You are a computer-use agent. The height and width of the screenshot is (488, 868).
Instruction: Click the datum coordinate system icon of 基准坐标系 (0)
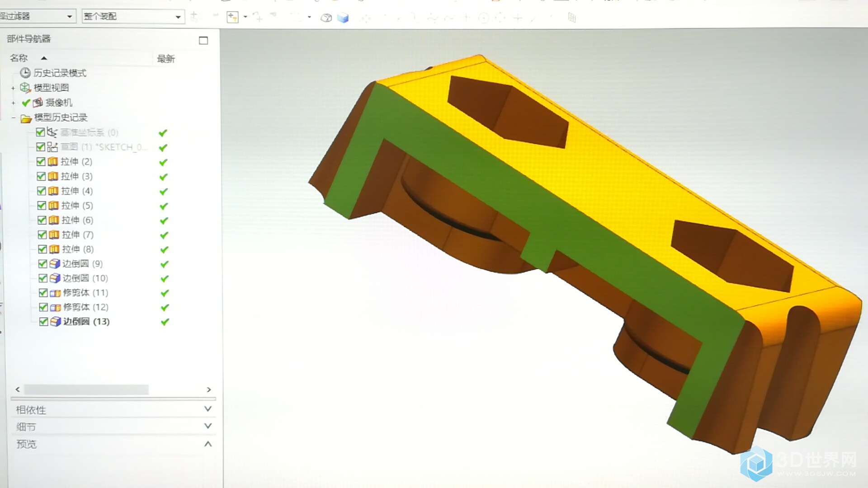pos(52,132)
